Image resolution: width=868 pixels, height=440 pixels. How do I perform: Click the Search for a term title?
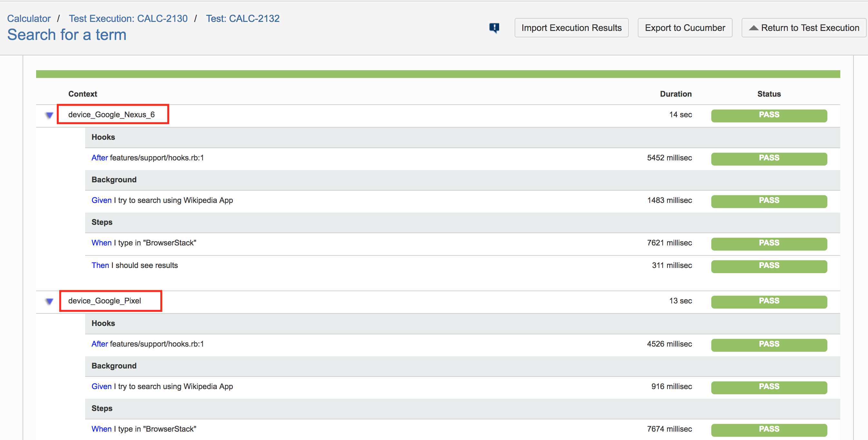tap(67, 35)
